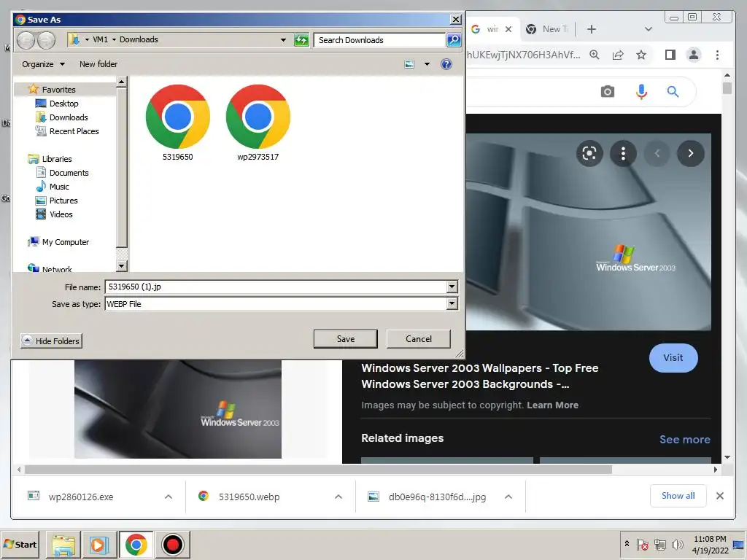Click the Cancel button

click(418, 338)
